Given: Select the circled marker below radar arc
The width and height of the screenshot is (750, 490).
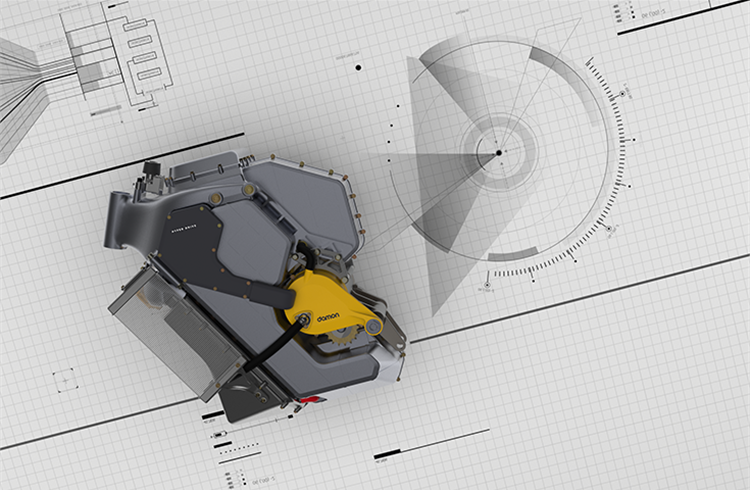Looking at the screenshot, I should point(487,285).
